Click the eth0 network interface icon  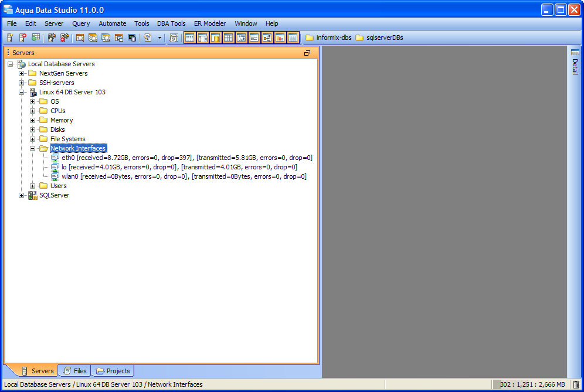[x=55, y=158]
